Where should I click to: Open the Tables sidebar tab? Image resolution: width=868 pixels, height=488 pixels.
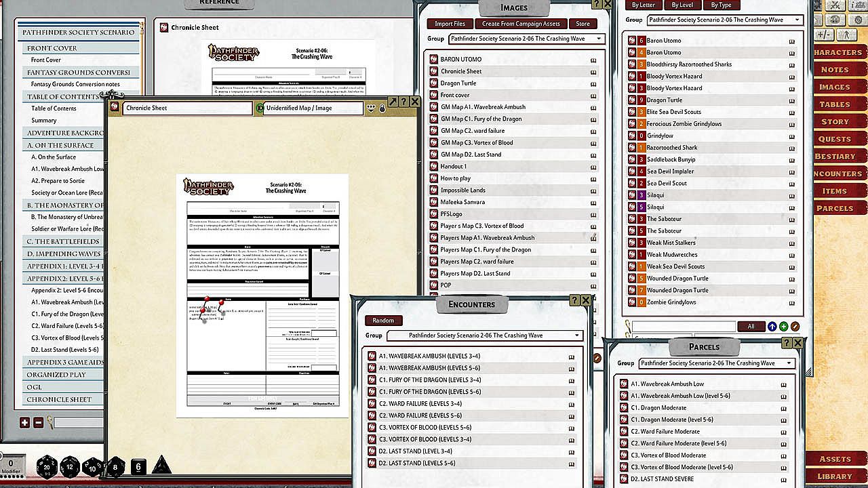pyautogui.click(x=835, y=104)
